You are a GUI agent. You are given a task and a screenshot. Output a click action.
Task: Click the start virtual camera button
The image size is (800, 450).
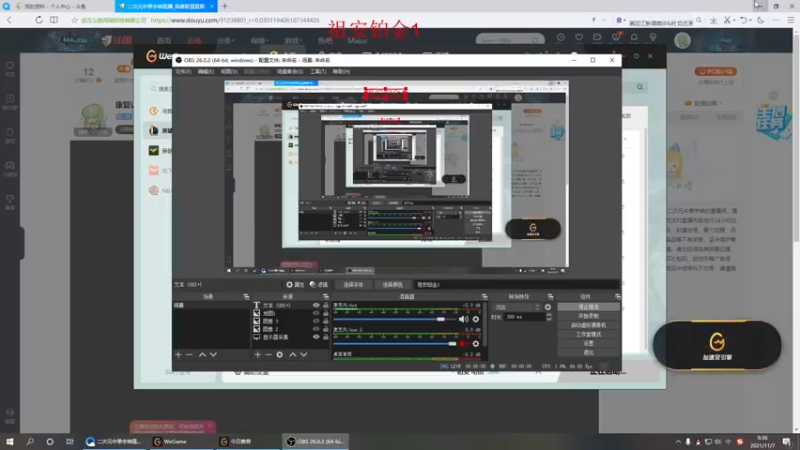(x=588, y=325)
